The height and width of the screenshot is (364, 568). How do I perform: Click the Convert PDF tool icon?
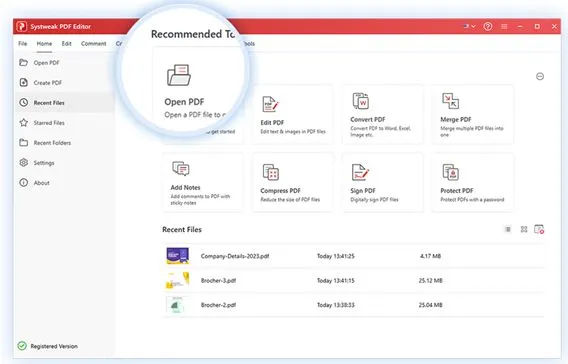(x=361, y=101)
